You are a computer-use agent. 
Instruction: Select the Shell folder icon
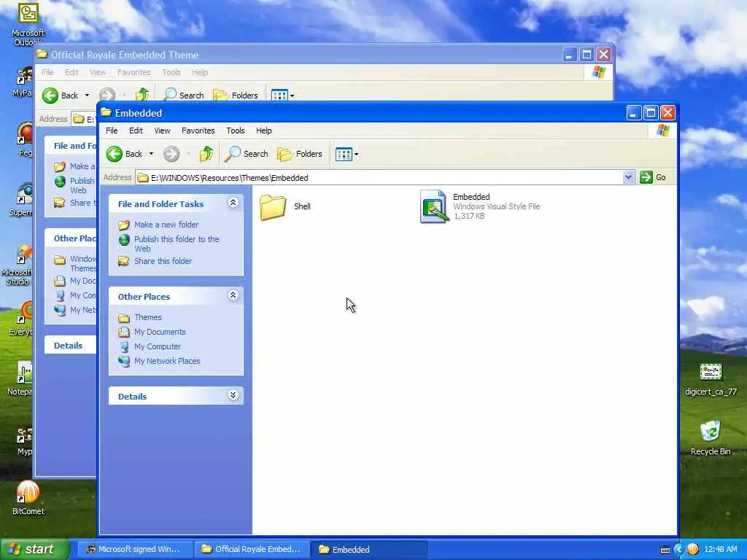[273, 207]
